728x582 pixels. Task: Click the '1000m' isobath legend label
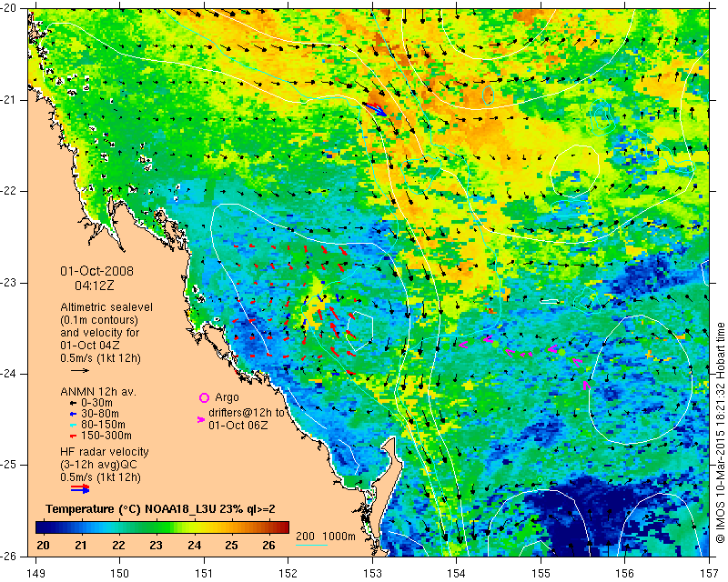point(339,537)
